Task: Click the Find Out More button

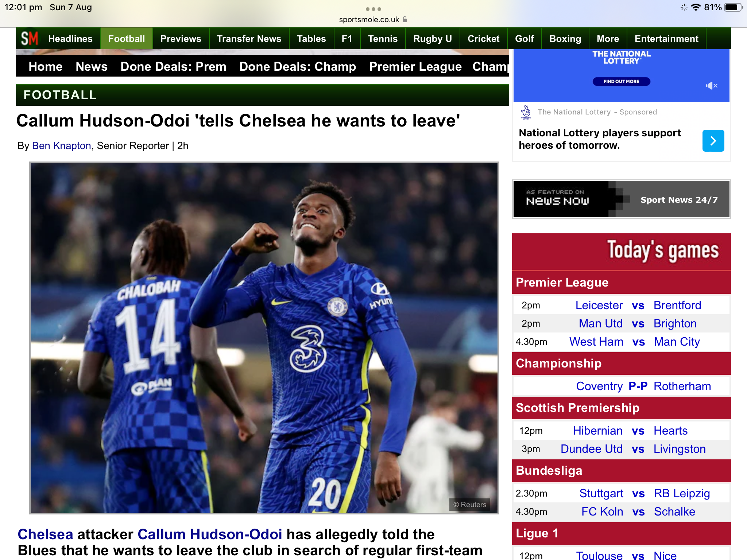Action: tap(621, 81)
